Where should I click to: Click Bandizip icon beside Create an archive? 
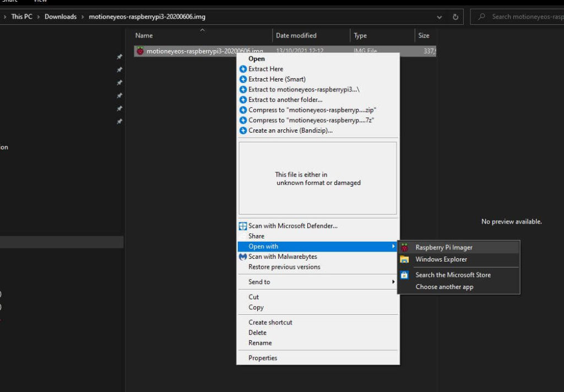click(243, 130)
